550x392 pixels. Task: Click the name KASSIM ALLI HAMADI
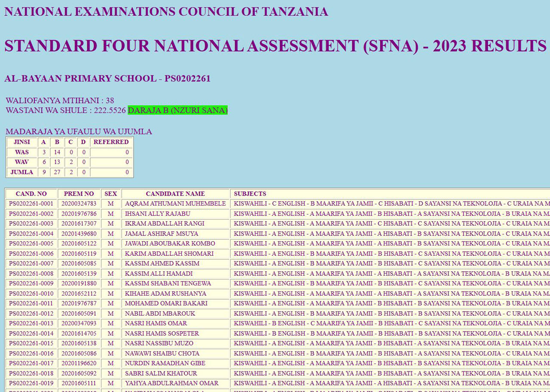(159, 274)
